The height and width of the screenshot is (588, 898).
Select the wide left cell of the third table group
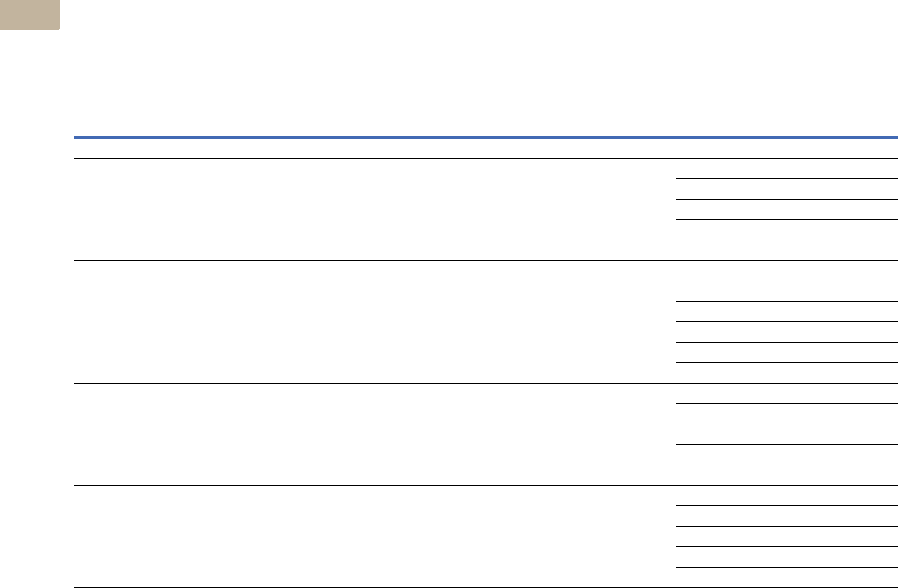pos(375,434)
